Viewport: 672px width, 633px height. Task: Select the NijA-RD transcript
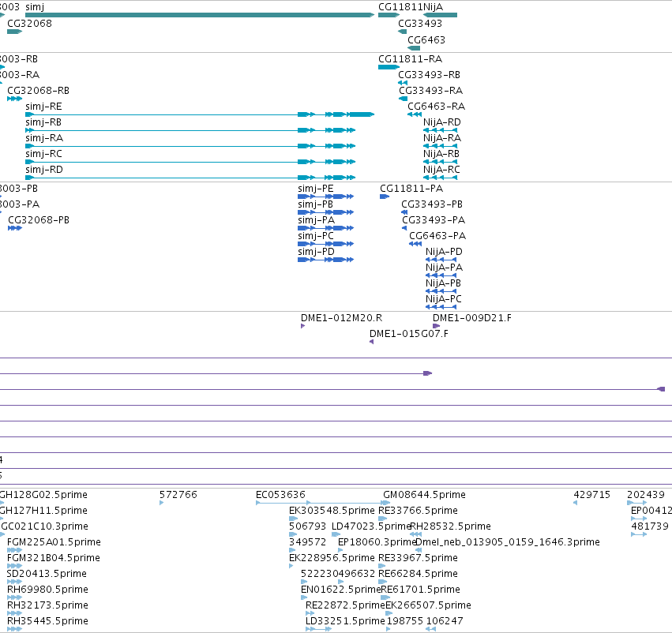pos(440,130)
